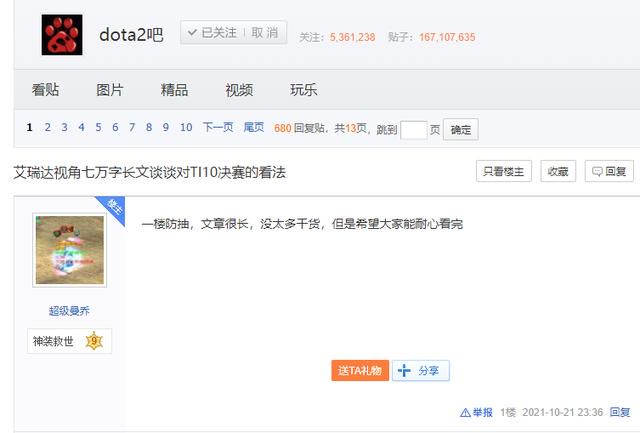
Task: Click the orange 送TA礼物 gift button
Action: (360, 371)
